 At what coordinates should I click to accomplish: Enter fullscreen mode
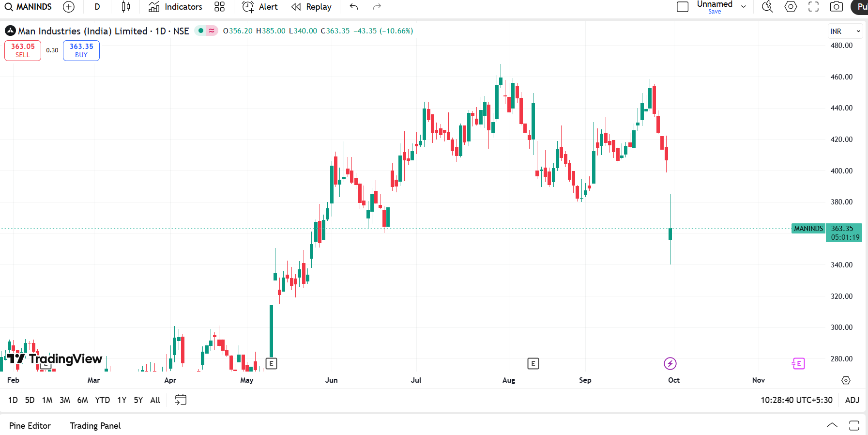coord(813,7)
